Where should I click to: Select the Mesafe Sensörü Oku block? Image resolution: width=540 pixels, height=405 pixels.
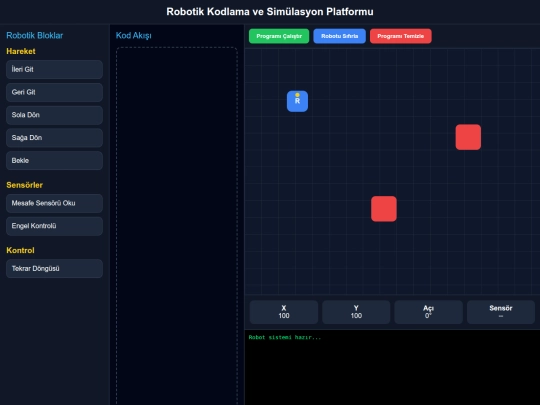coord(54,203)
